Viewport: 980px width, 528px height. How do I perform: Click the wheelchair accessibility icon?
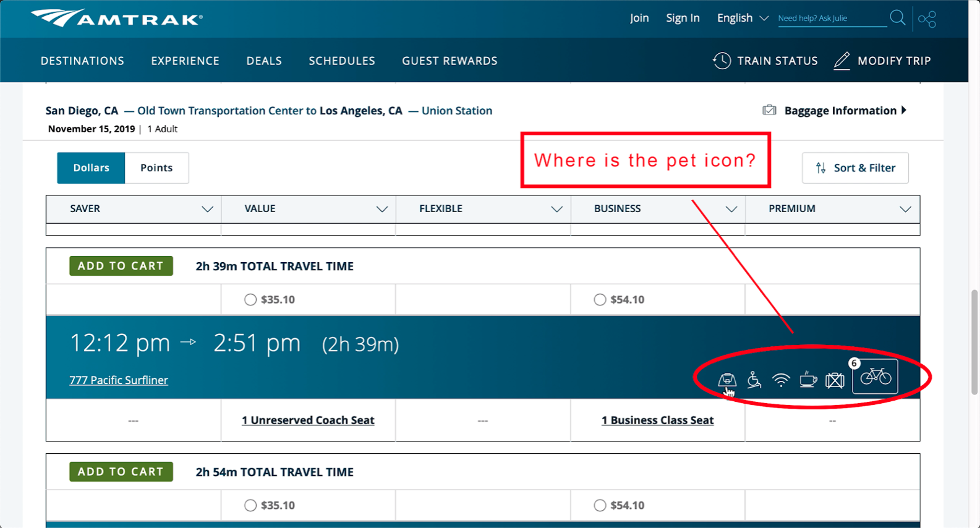pos(754,380)
